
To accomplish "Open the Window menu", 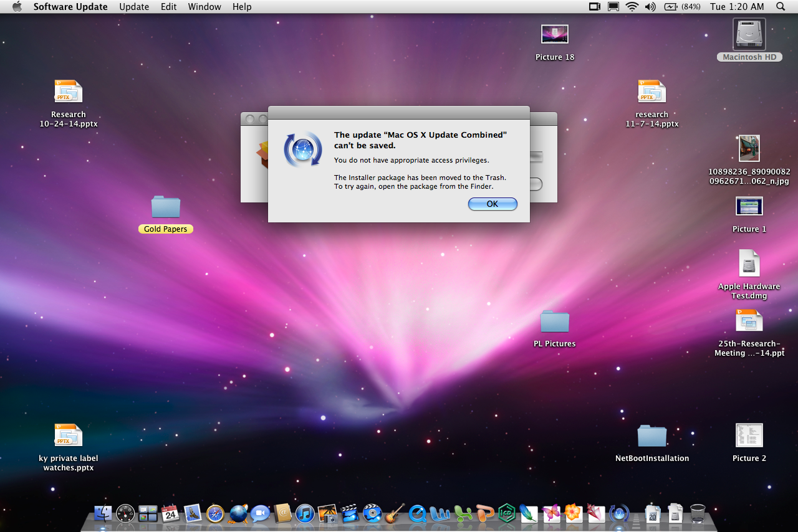I will [x=204, y=7].
